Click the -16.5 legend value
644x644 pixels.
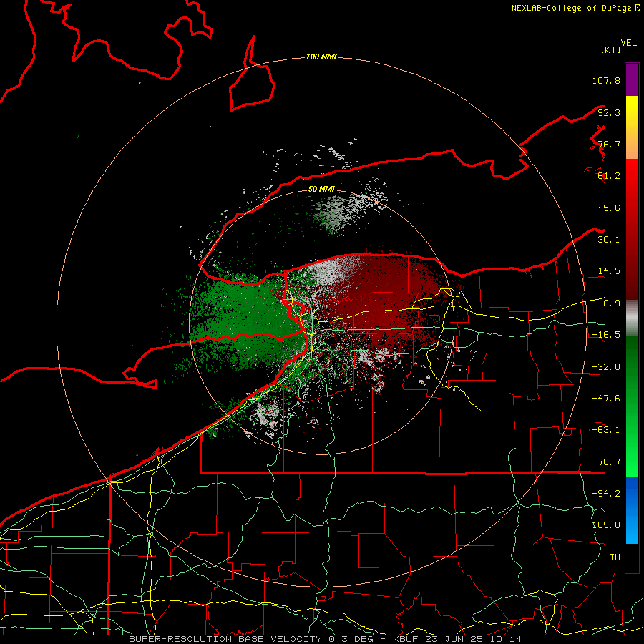(x=606, y=335)
